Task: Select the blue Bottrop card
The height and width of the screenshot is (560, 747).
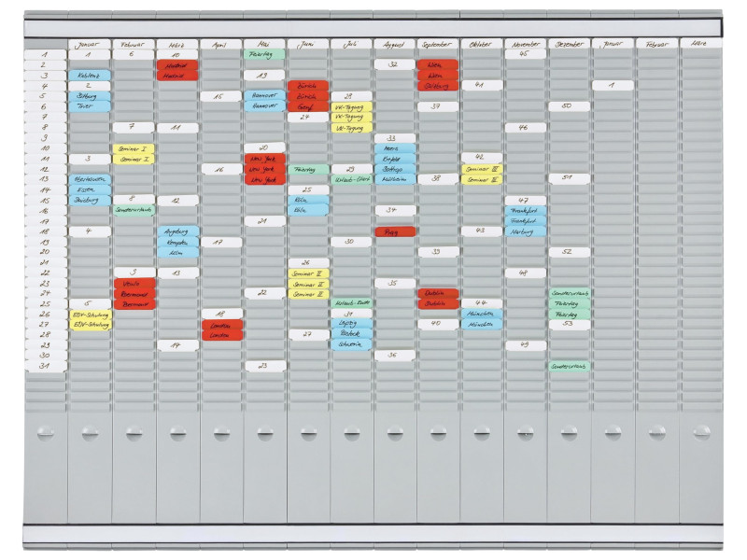Action: coord(395,169)
